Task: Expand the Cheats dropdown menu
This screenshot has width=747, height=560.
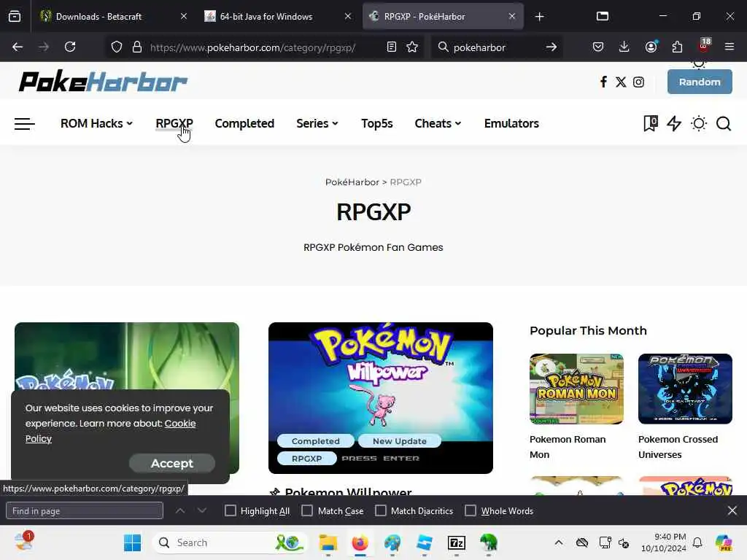Action: 438,123
